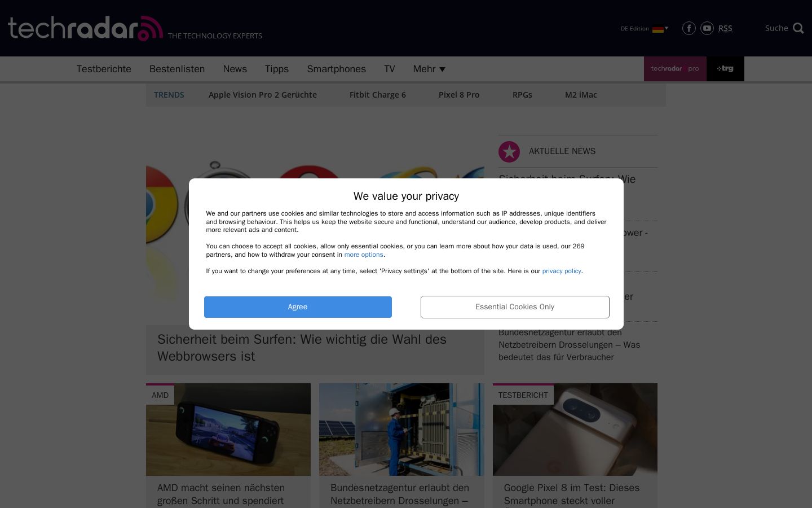
Task: Open the Pixel 8 Pro trend
Action: [x=459, y=95]
